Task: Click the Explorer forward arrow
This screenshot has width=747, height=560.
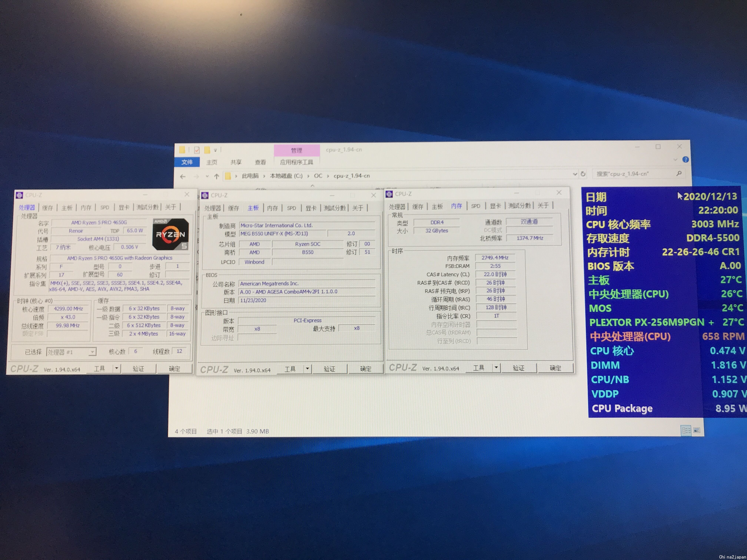Action: 196,176
